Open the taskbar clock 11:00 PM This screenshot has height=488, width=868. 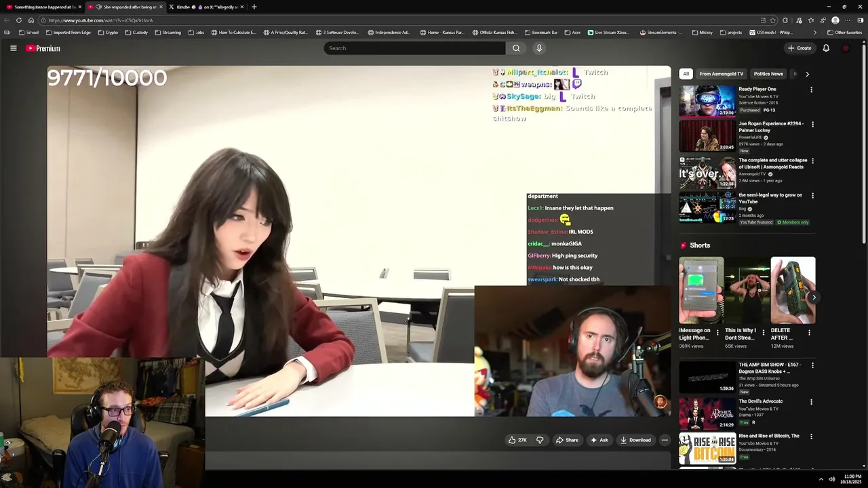pos(852,479)
